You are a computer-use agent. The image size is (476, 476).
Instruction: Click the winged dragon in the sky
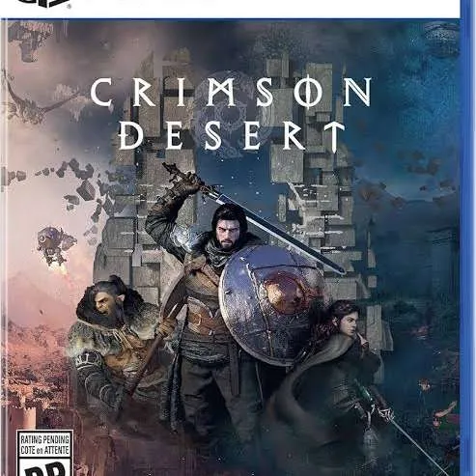42,98
